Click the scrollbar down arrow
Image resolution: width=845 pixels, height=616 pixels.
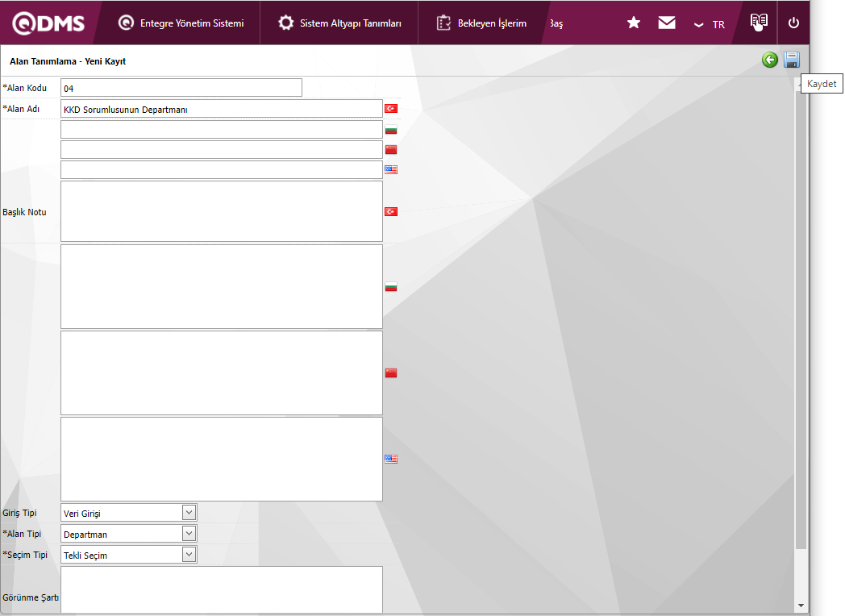[801, 606]
